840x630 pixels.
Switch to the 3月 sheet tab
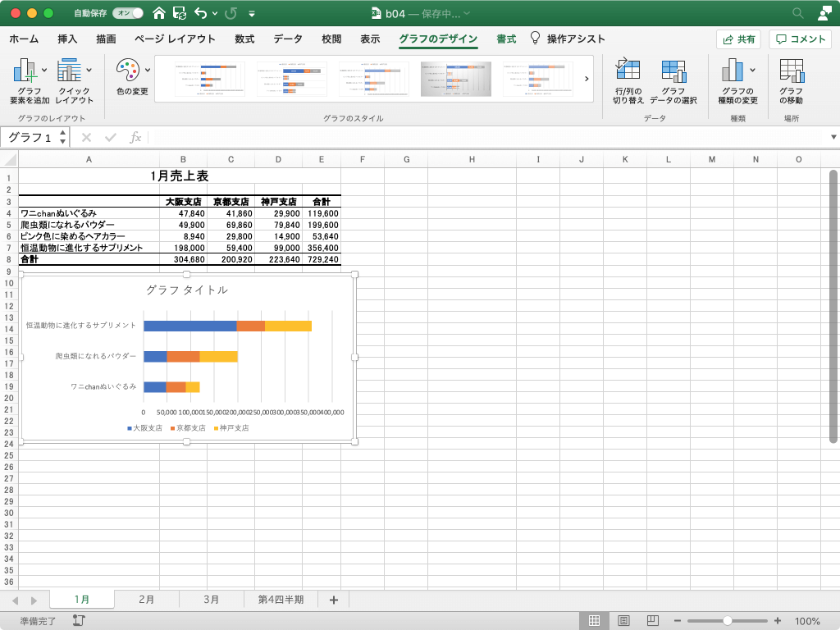[x=211, y=600]
